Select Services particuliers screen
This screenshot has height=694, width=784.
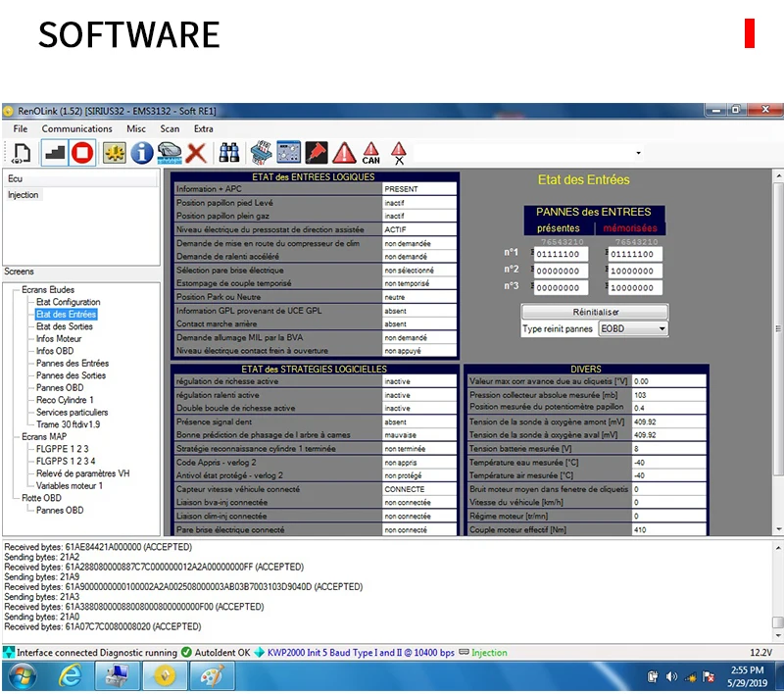tap(72, 413)
